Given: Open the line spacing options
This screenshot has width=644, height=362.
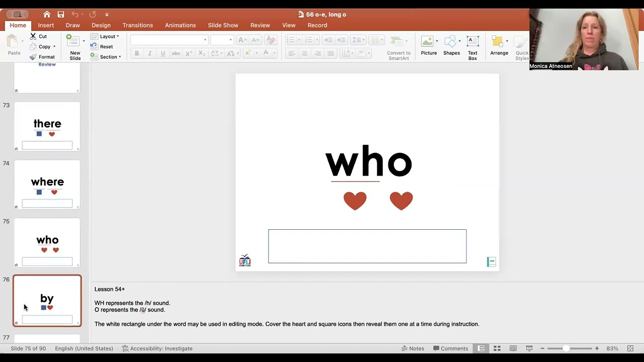Looking at the screenshot, I should pos(358,40).
